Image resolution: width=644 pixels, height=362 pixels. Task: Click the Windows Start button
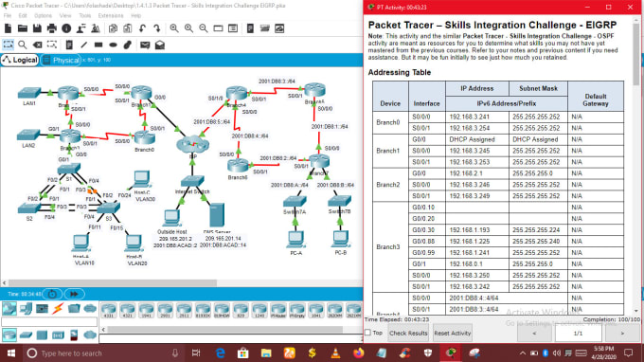11,353
